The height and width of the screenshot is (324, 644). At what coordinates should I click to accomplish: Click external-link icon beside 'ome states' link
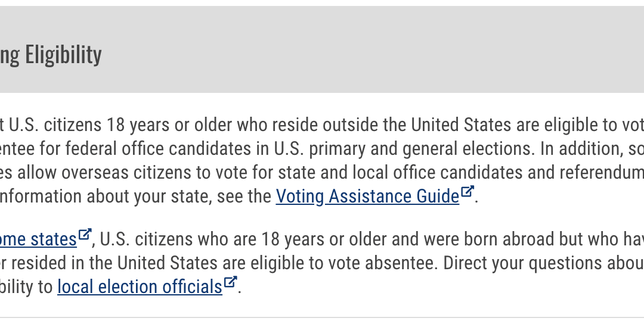85,235
